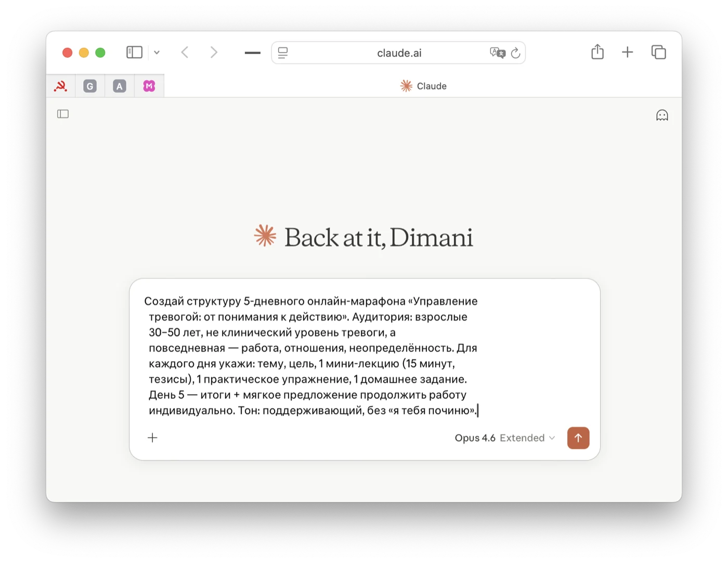Open the Claude app sidebar
The image size is (728, 563).
click(63, 114)
